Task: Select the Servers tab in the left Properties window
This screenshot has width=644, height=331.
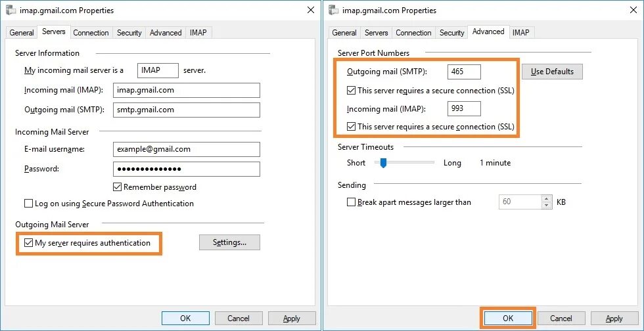Action: (54, 32)
